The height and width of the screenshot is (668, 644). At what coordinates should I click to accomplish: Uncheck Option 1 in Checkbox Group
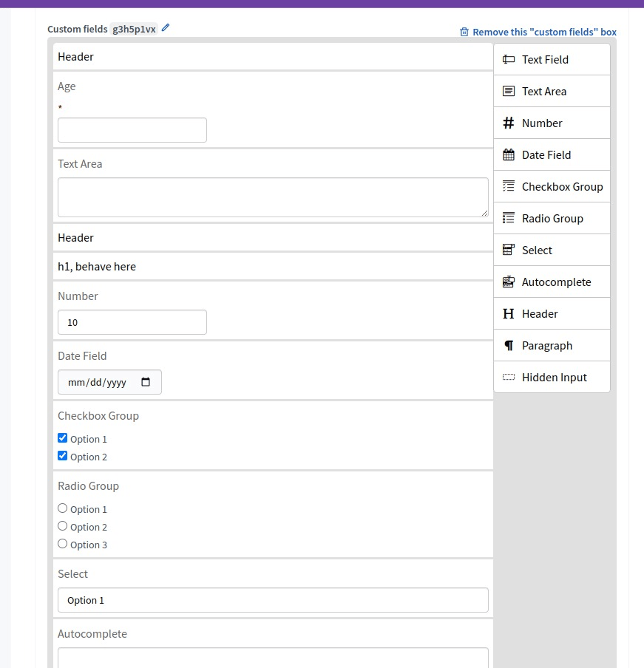[63, 438]
